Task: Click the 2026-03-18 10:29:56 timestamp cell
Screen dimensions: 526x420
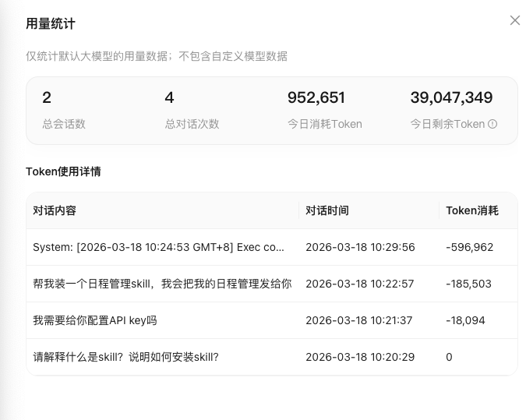Action: (x=360, y=247)
